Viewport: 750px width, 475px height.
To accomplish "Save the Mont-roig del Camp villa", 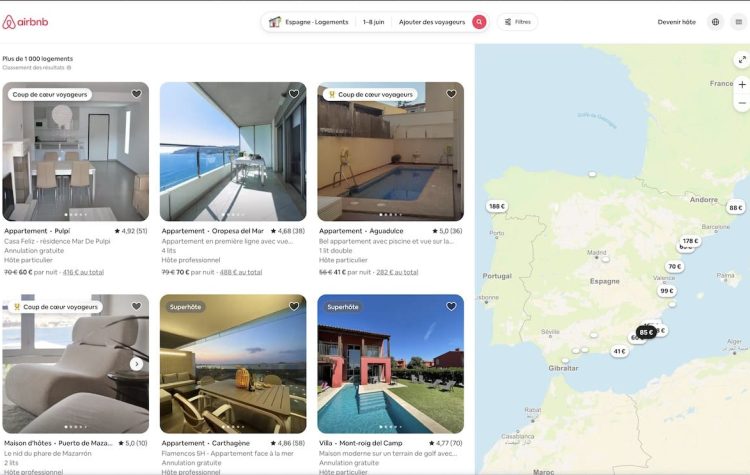I will (x=451, y=306).
